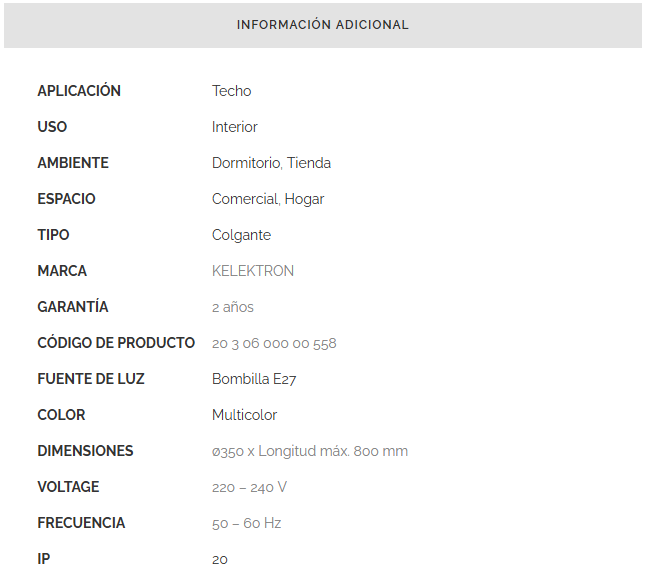Open the Hogar espacio link

click(305, 199)
